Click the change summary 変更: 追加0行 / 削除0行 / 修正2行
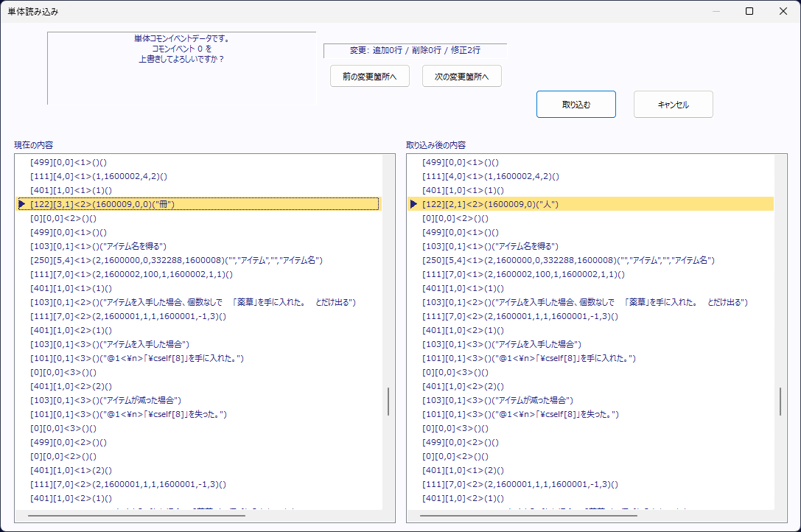 pos(415,50)
